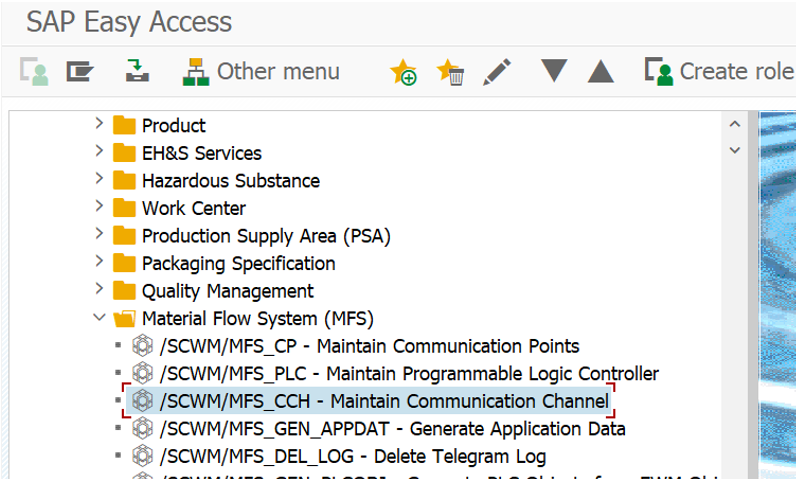Select Delete Telegram Log entry
This screenshot has width=796, height=479.
(353, 457)
